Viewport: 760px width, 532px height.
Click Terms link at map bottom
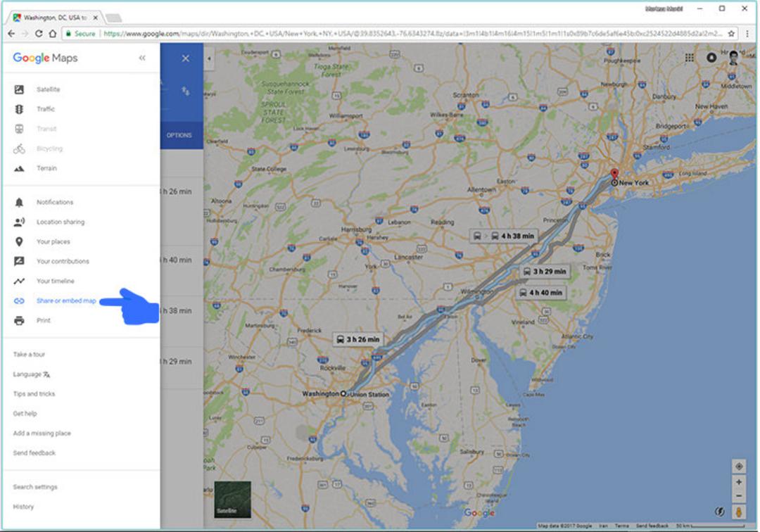coord(621,526)
